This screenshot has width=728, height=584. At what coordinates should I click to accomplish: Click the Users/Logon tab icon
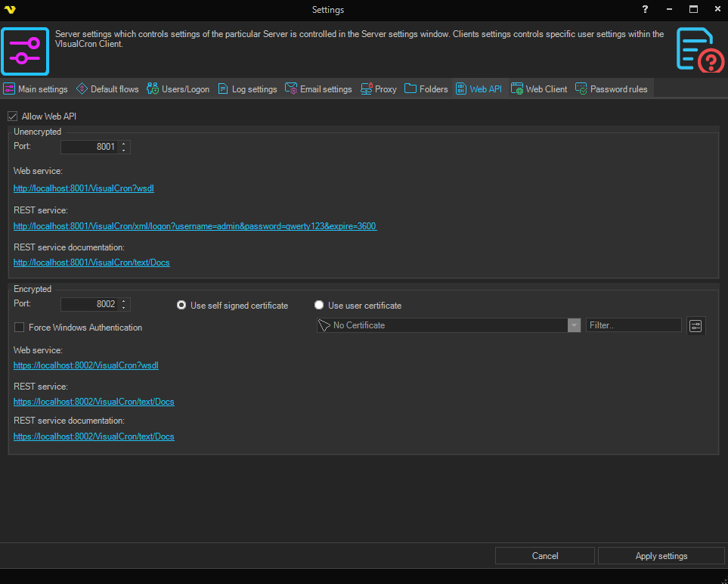(x=153, y=89)
